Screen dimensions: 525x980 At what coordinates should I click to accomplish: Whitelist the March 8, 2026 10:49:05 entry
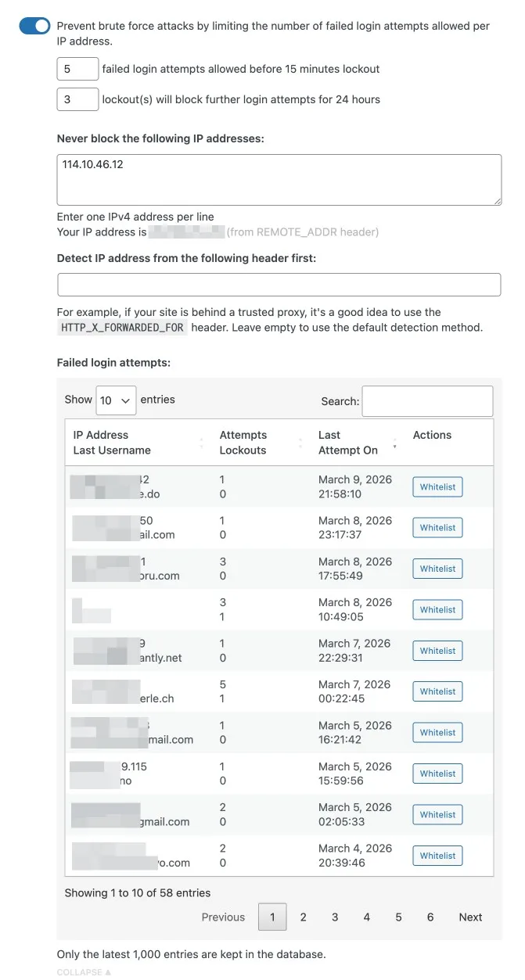(437, 610)
